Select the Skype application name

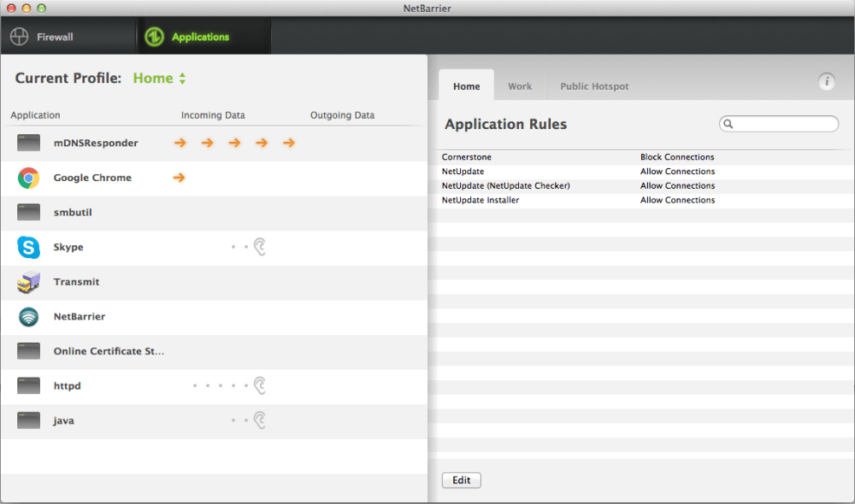[x=68, y=247]
